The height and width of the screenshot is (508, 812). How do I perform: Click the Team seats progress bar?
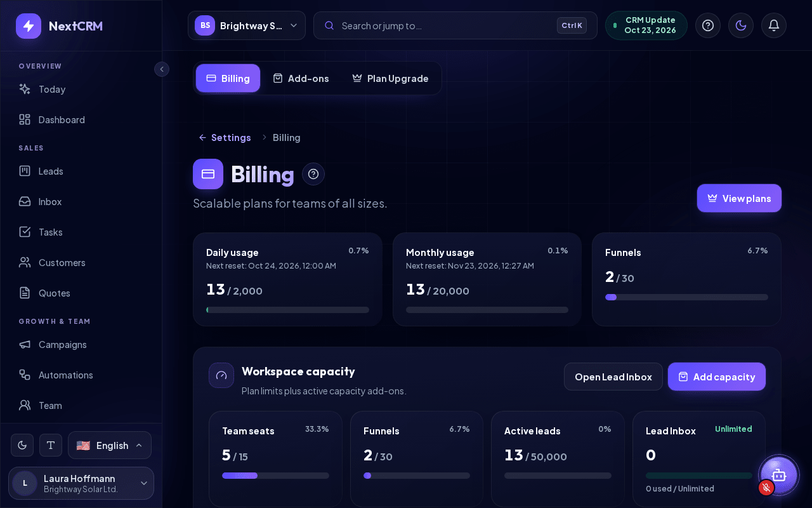tap(275, 476)
